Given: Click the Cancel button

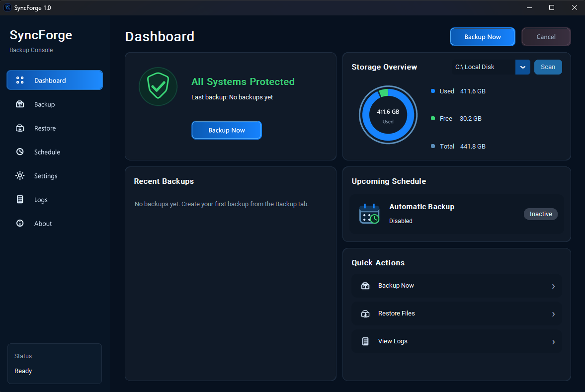Looking at the screenshot, I should pos(546,37).
